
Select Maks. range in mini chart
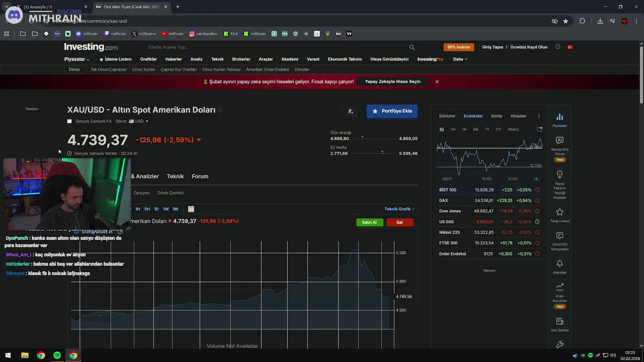click(x=514, y=129)
